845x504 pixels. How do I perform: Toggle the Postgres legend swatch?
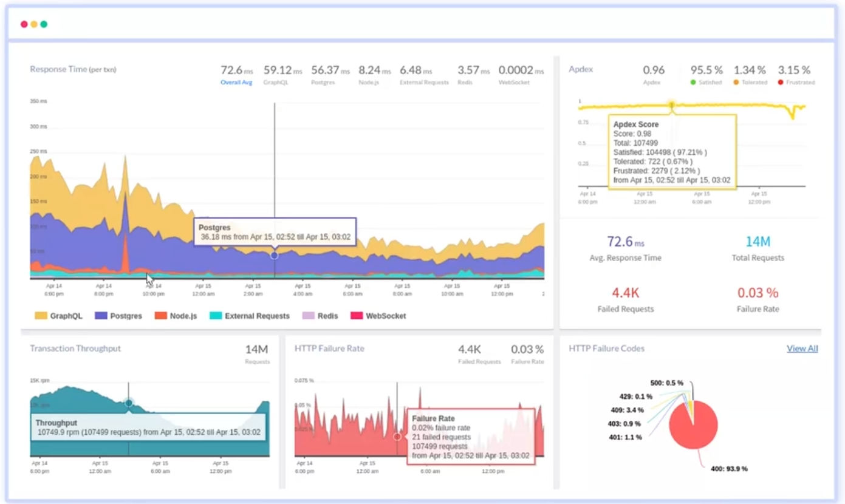pyautogui.click(x=100, y=316)
